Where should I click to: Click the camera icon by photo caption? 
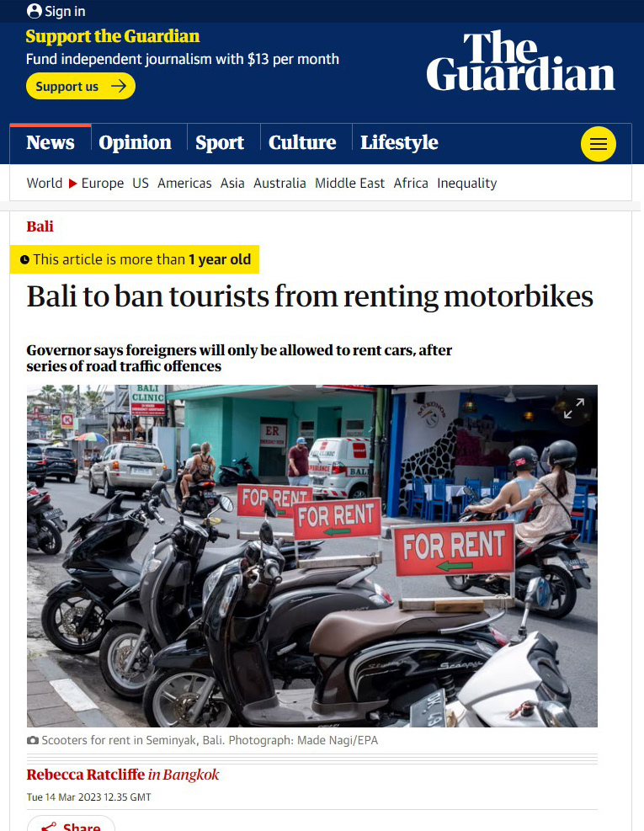tap(32, 740)
